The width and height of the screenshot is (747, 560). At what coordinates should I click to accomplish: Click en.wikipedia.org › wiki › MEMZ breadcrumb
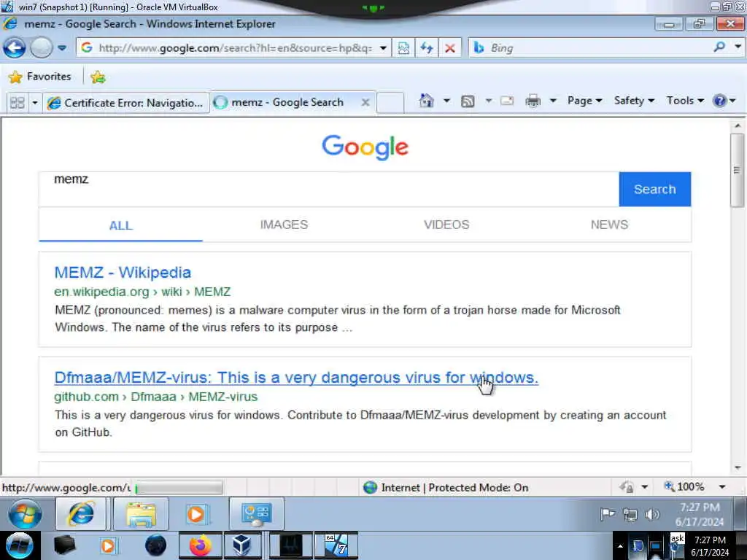(142, 292)
